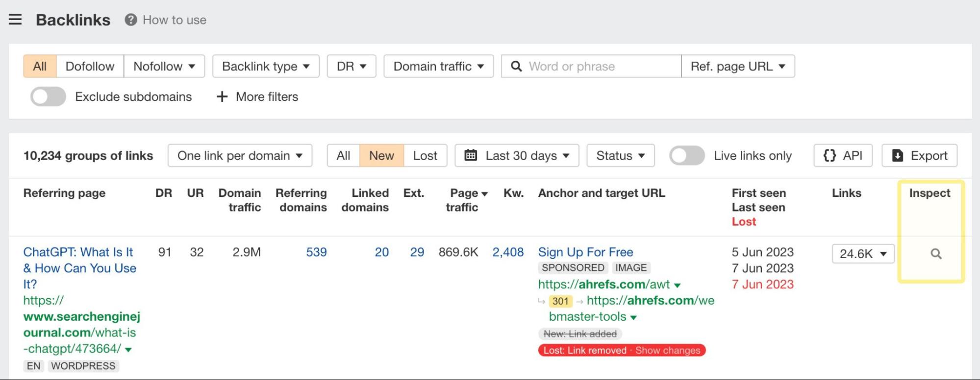The image size is (980, 380).
Task: Click the EN language tag
Action: pyautogui.click(x=34, y=366)
